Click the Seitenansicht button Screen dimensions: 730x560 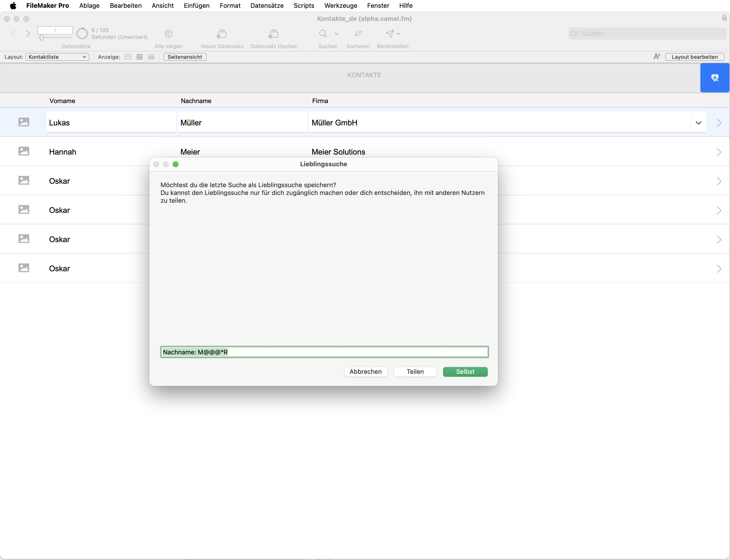pyautogui.click(x=185, y=57)
